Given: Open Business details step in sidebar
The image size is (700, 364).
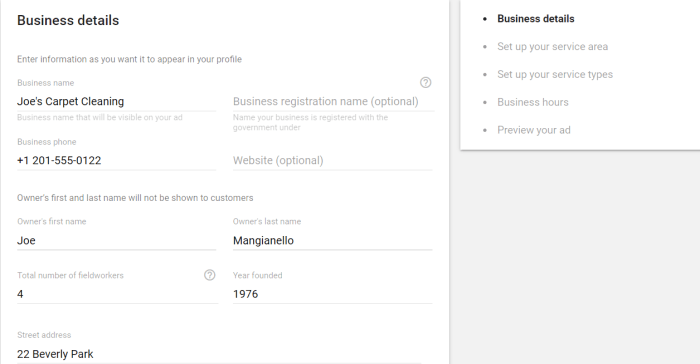Looking at the screenshot, I should pos(536,19).
